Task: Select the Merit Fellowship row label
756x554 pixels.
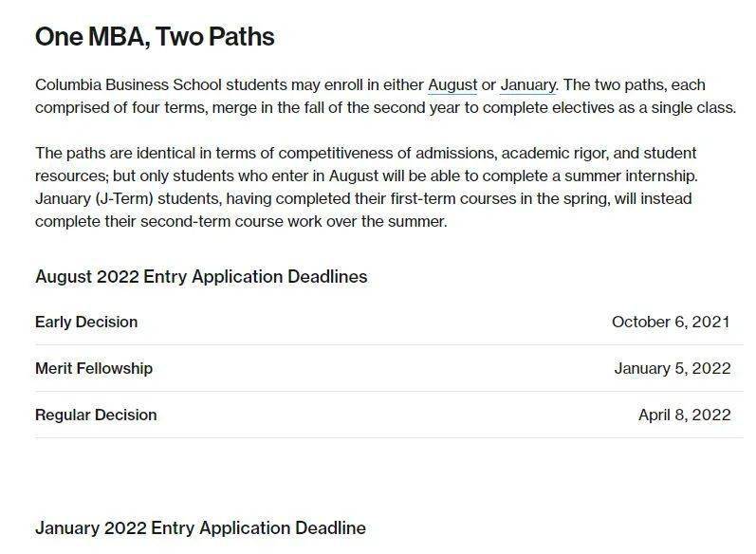Action: point(94,368)
